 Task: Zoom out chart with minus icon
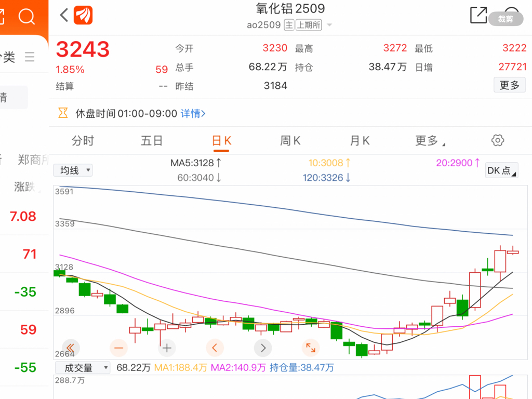[119, 348]
